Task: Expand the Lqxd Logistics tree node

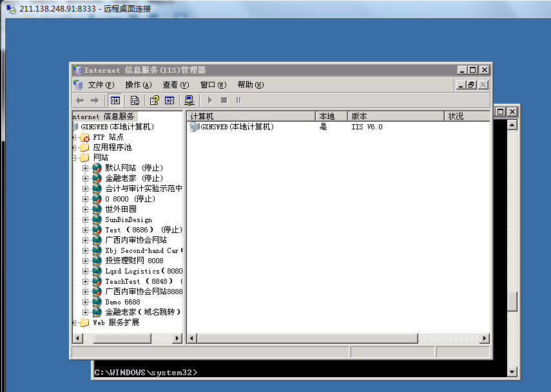Action: click(x=85, y=271)
